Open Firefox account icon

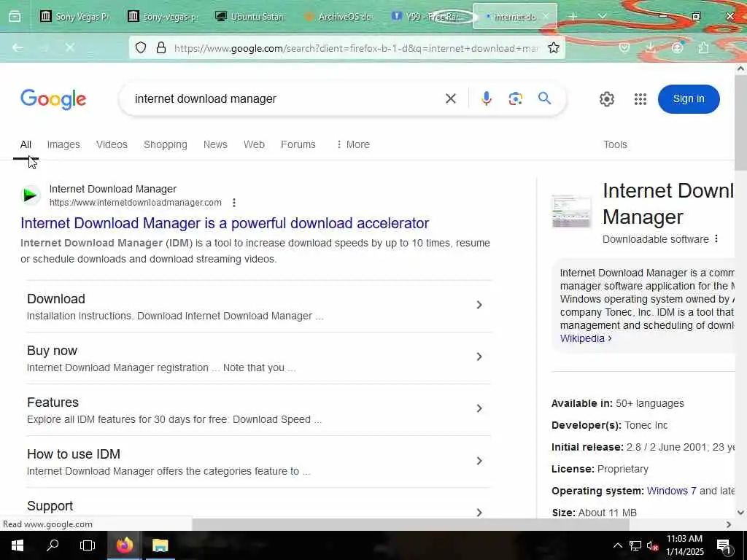(677, 47)
